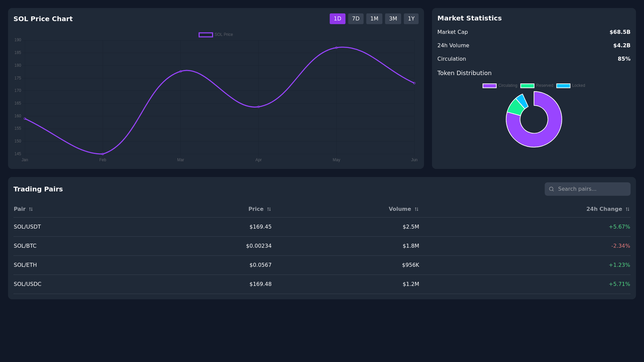This screenshot has width=644, height=362.
Task: Sort by Volume using its arrow icon
Action: [x=417, y=209]
